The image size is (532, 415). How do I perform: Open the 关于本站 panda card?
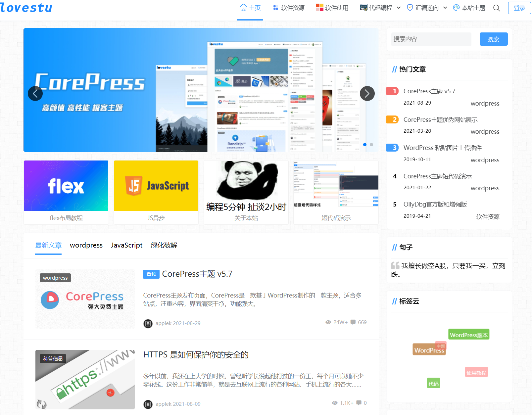[246, 192]
